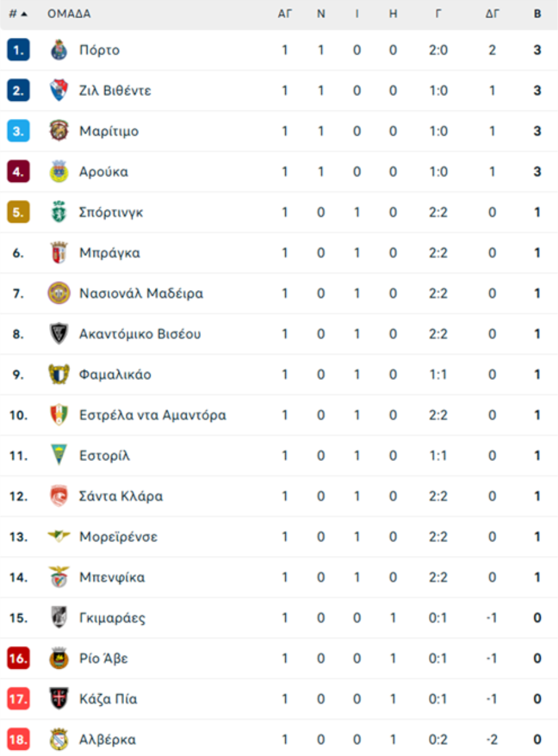Select the Μπενφίκα eagle crest icon
558x756 pixels.
(x=59, y=577)
